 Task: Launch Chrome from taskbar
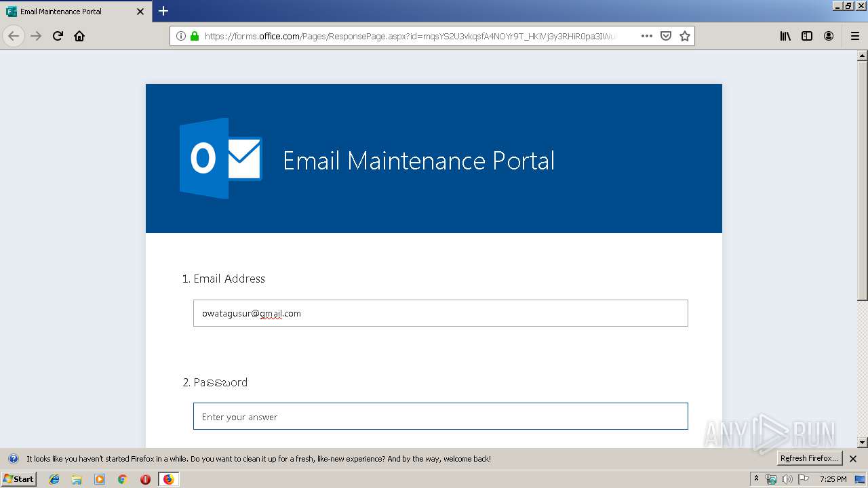(123, 479)
